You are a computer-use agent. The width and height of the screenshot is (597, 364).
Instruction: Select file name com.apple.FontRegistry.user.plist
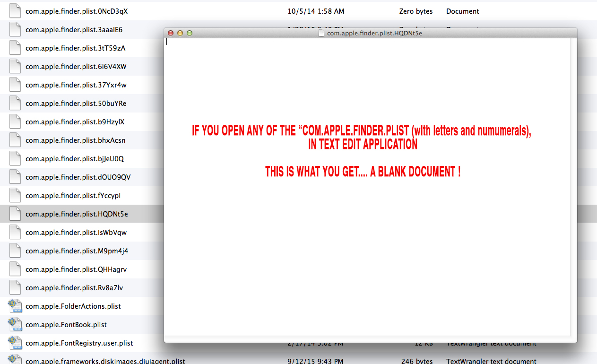[79, 343]
